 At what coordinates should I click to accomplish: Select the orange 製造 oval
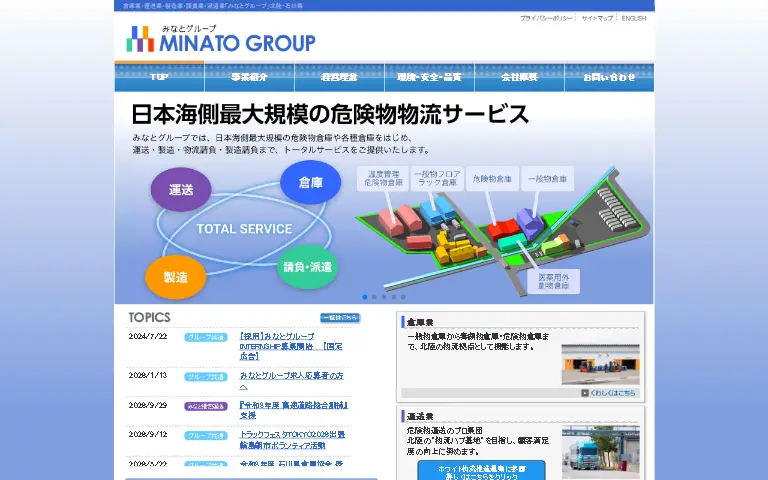[175, 277]
